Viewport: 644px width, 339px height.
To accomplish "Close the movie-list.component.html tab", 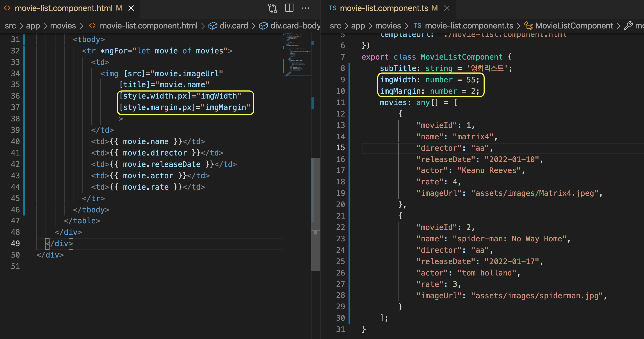I will coord(131,8).
